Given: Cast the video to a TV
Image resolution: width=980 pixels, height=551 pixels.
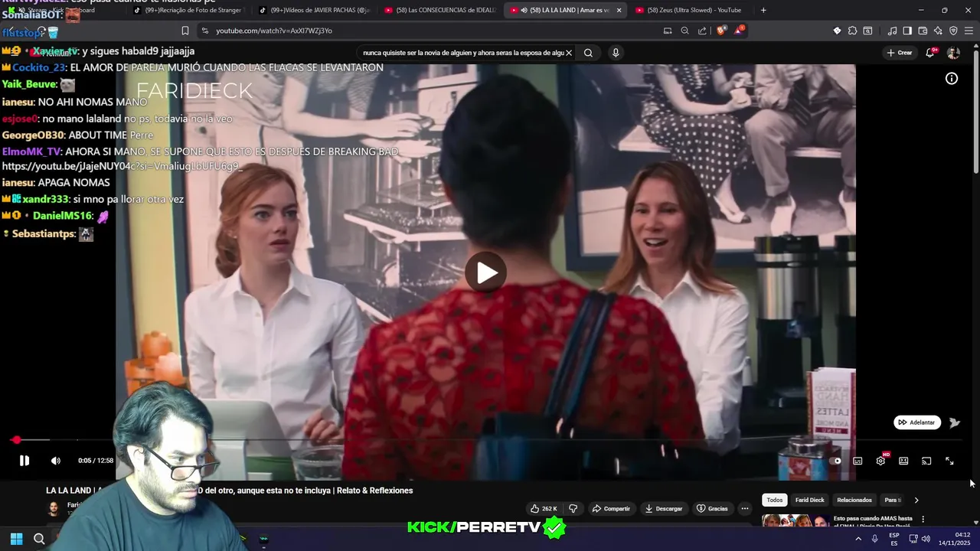Looking at the screenshot, I should 926,461.
